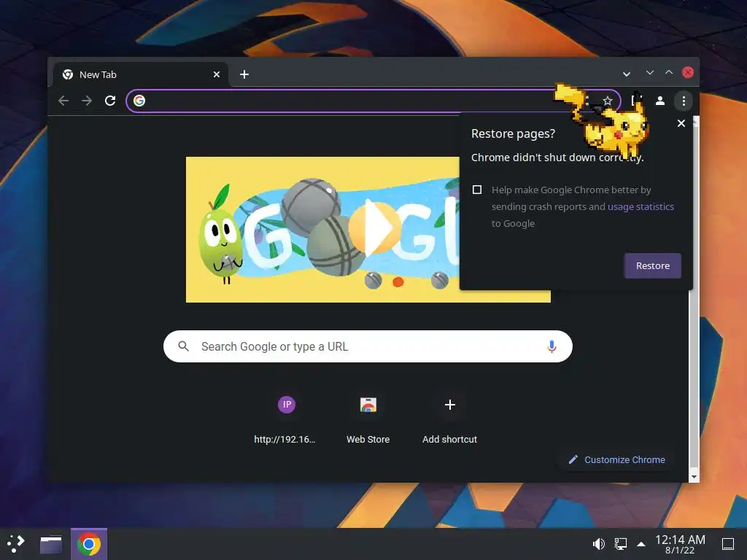Screen dimensions: 747x560
Task: Open the tab search dropdown chevron
Action: (627, 74)
